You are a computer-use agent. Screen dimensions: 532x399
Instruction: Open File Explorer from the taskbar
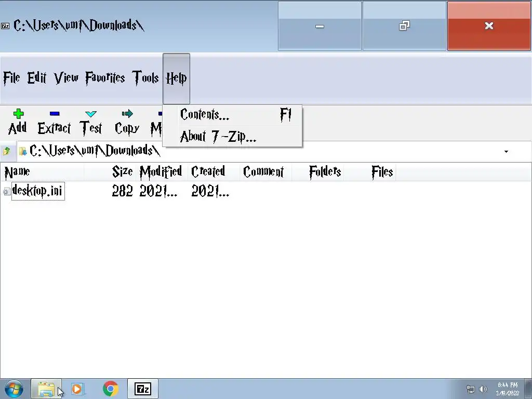pyautogui.click(x=46, y=389)
